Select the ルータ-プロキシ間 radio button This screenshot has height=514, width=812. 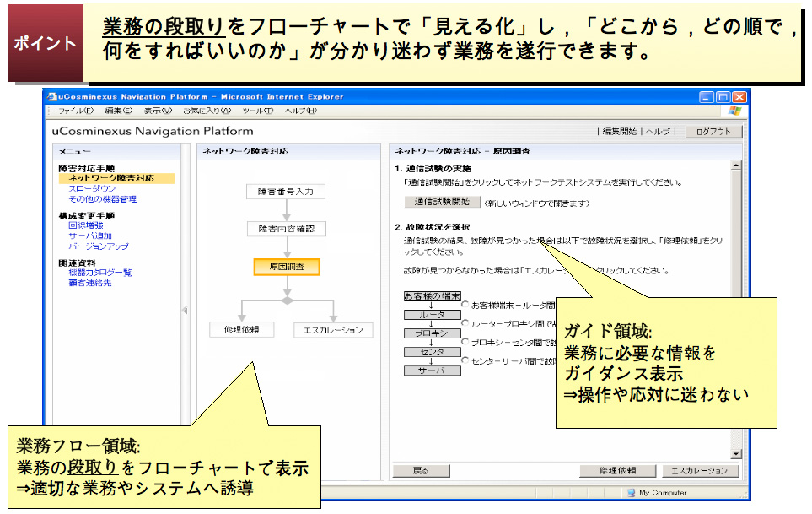[465, 323]
